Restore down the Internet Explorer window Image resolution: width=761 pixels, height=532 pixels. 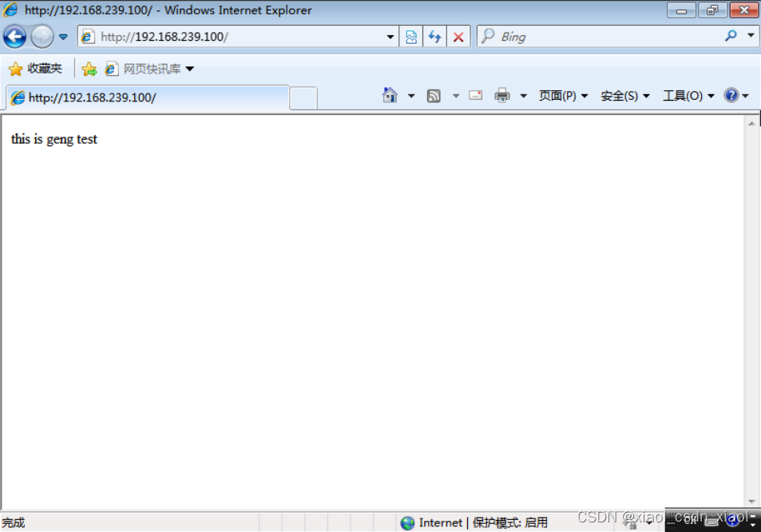point(712,10)
